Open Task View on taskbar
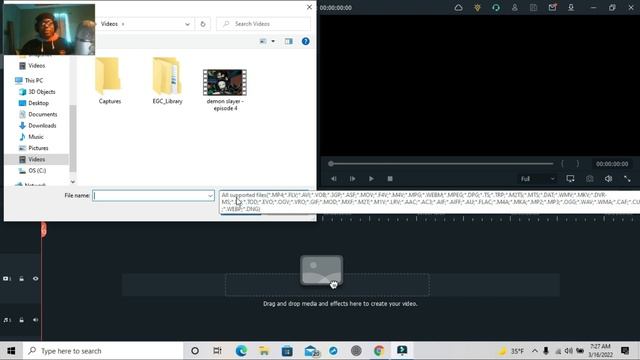The width and height of the screenshot is (640, 360). click(218, 351)
